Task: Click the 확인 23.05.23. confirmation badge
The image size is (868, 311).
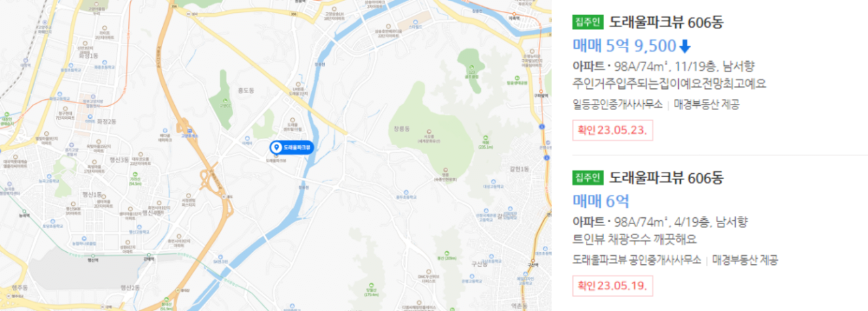Action: 612,130
